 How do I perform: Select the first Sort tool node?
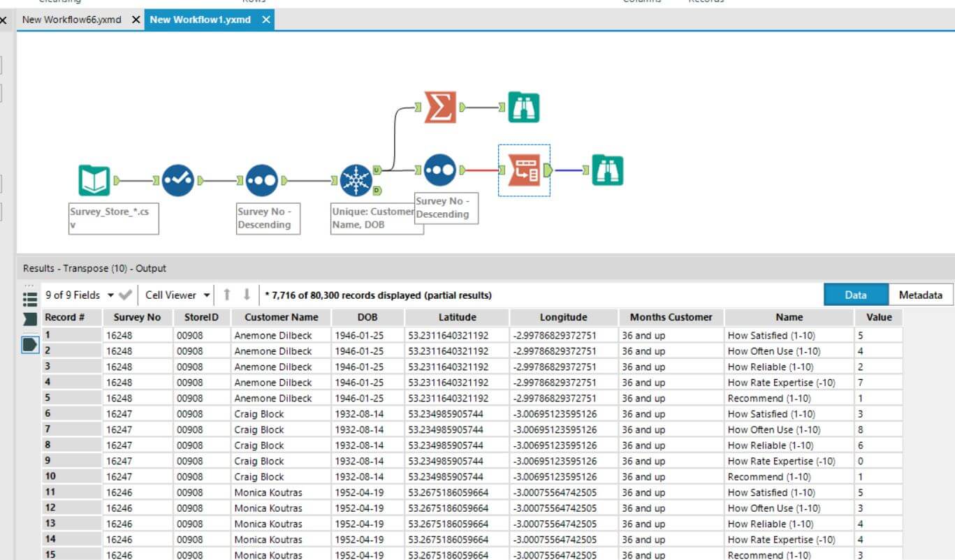(262, 181)
